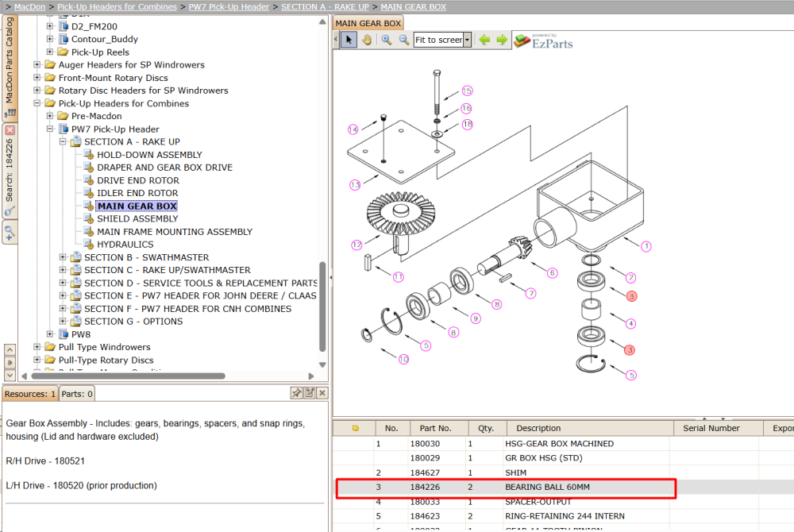Image resolution: width=794 pixels, height=532 pixels.
Task: Expand Auger Headers for SP Windrowers
Action: coord(37,64)
